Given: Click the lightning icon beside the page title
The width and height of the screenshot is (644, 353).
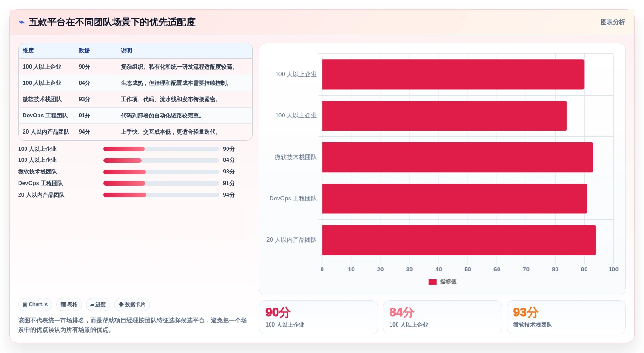Looking at the screenshot, I should tap(22, 22).
